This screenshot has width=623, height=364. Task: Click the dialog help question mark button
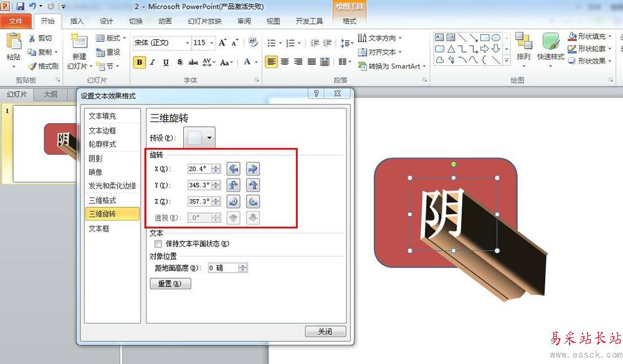pyautogui.click(x=316, y=93)
